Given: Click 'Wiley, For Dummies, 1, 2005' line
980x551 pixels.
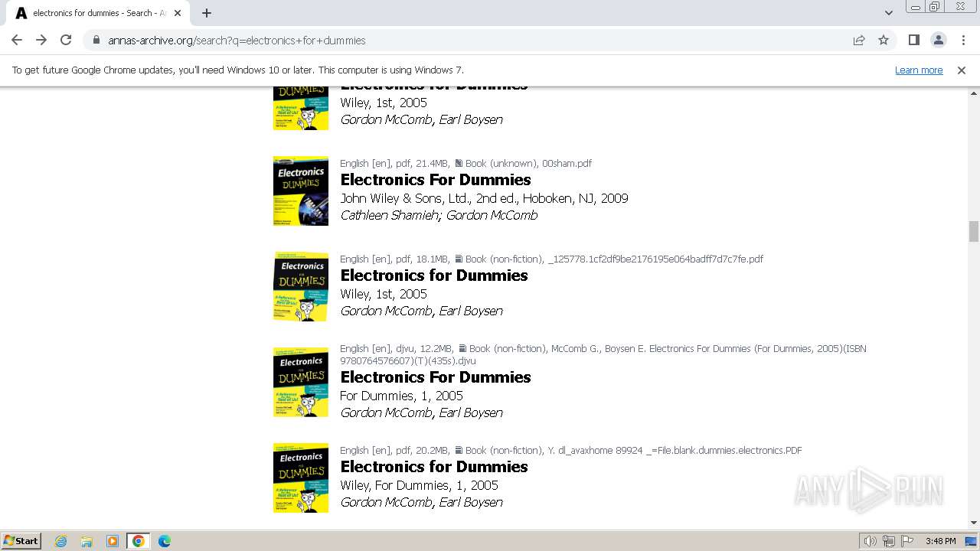Looking at the screenshot, I should click(419, 485).
